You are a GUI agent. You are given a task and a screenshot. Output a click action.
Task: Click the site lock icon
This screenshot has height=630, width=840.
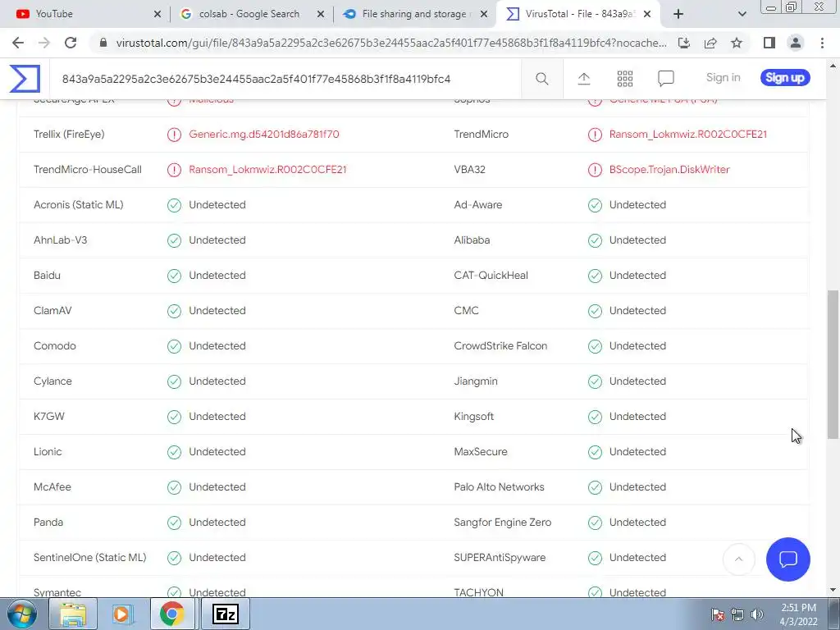click(x=103, y=43)
